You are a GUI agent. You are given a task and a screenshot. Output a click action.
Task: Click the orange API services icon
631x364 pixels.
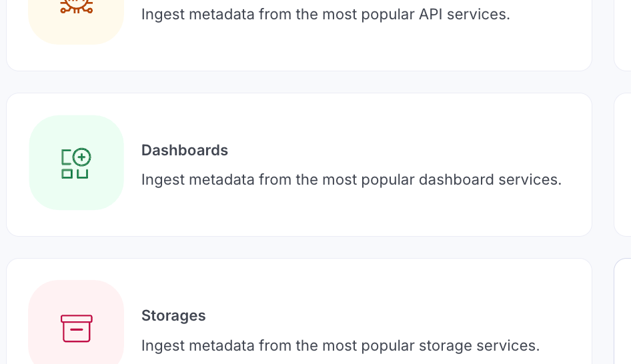[x=76, y=7]
